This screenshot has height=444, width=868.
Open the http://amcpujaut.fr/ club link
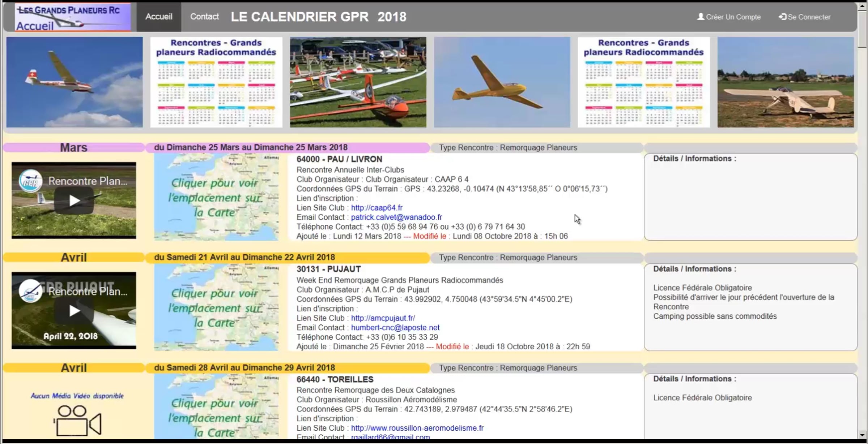[x=383, y=318]
